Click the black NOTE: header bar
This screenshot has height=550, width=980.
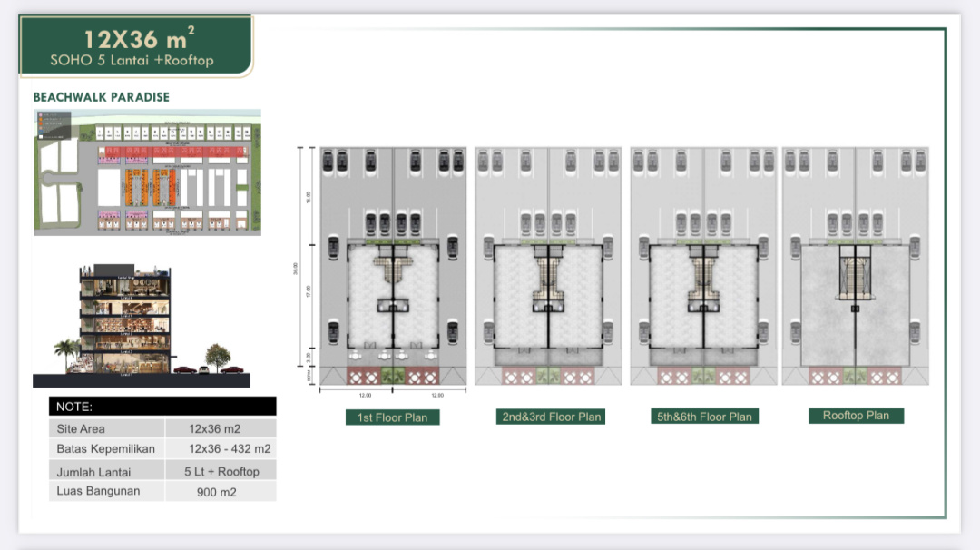162,407
